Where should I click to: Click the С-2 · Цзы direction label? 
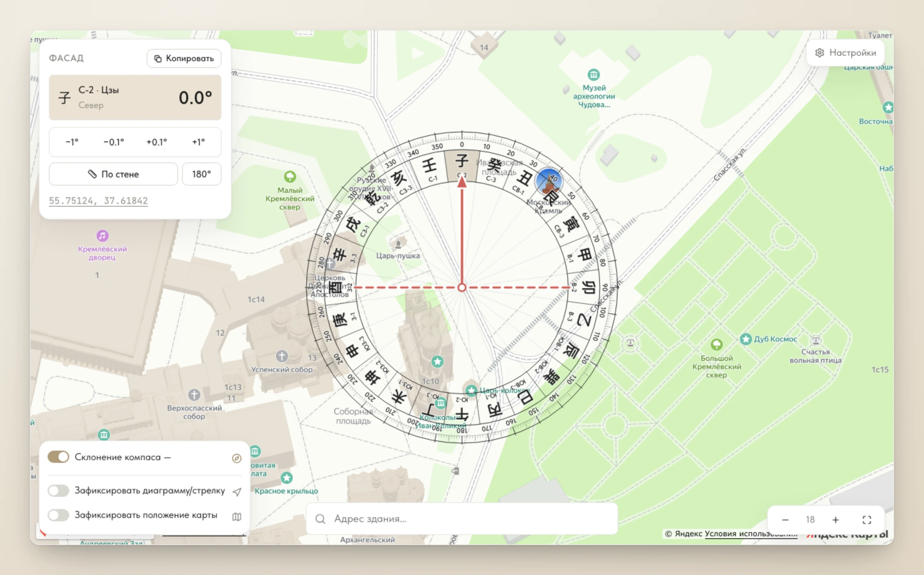[99, 90]
